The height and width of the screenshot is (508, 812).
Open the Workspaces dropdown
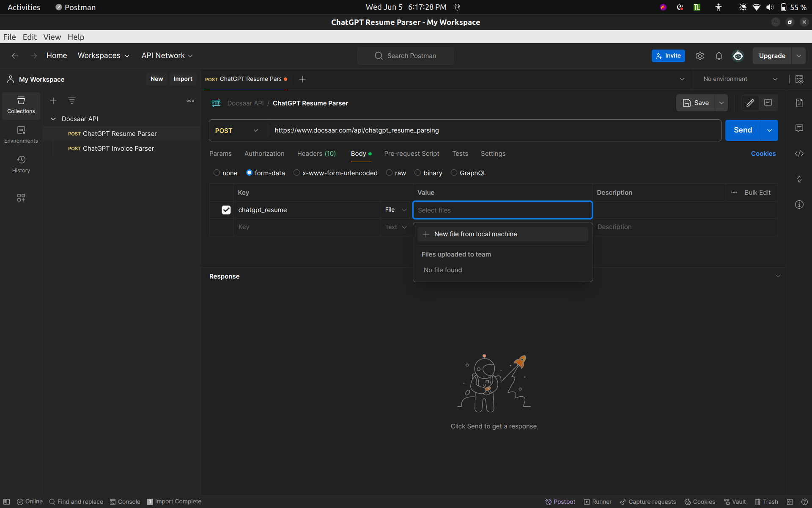[x=103, y=56]
